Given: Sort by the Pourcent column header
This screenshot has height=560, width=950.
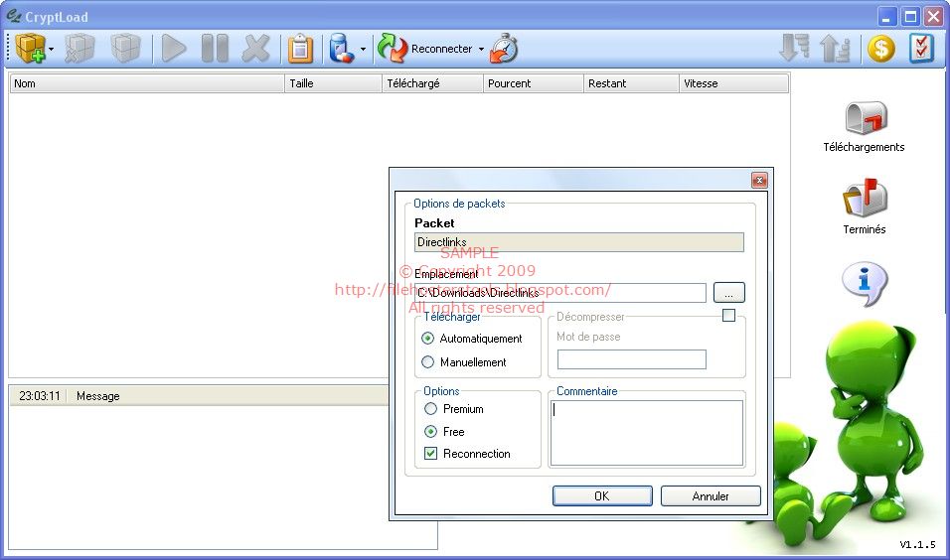Looking at the screenshot, I should pos(534,83).
